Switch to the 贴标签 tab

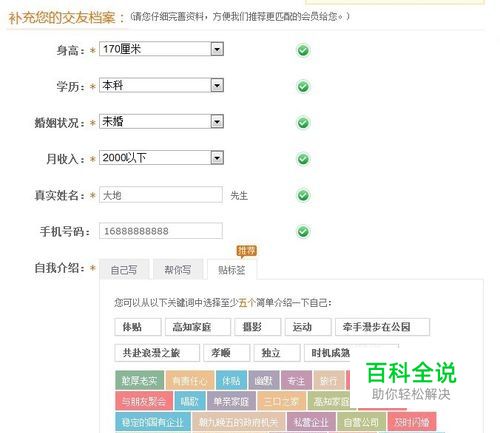click(x=232, y=270)
